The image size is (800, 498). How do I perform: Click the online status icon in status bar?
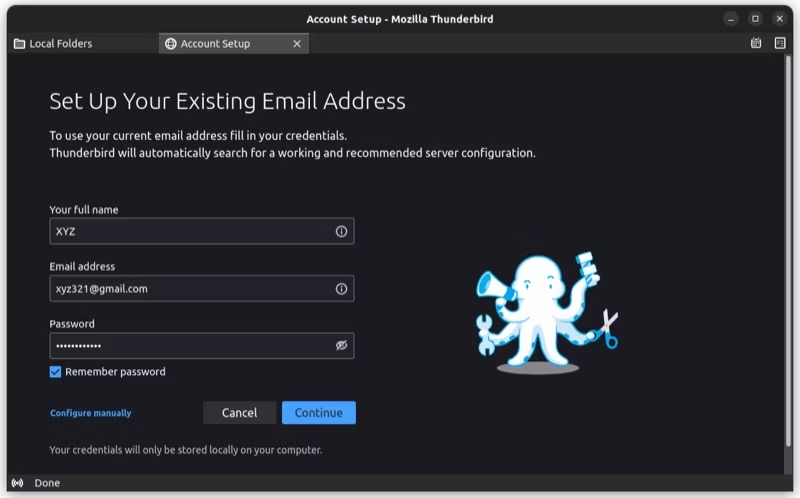17,483
